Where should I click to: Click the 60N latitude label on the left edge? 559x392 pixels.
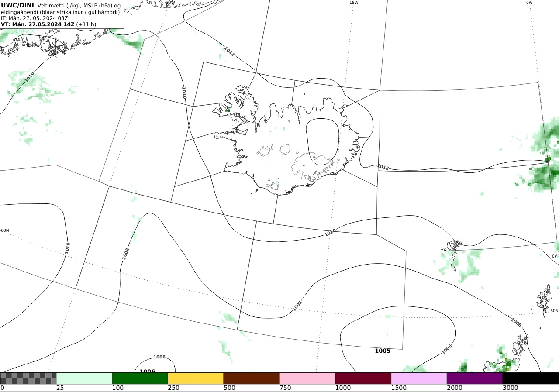click(x=5, y=230)
